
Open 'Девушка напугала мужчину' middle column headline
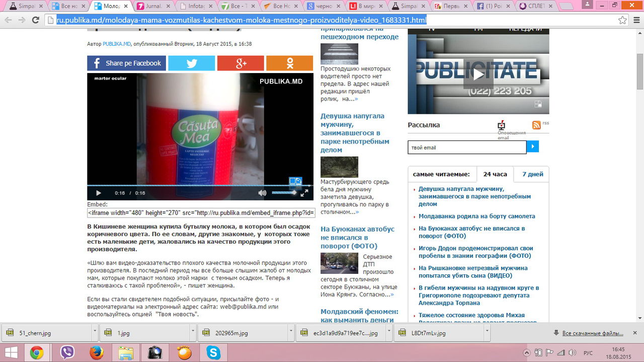356,133
